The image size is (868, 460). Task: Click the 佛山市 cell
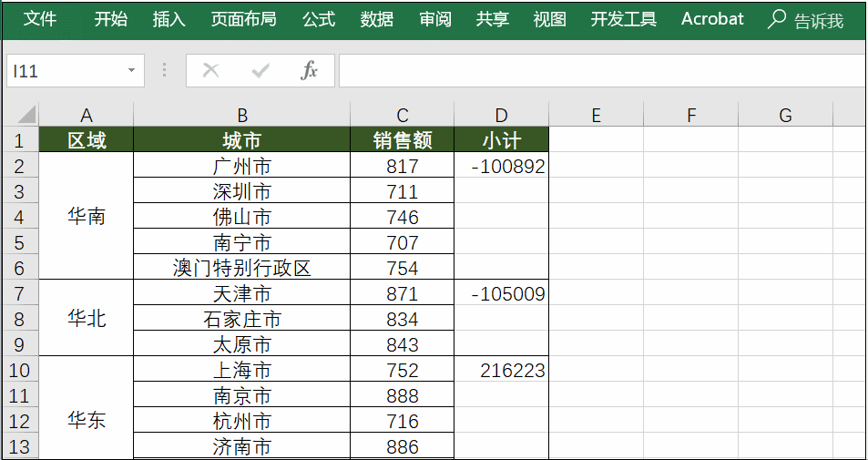242,217
